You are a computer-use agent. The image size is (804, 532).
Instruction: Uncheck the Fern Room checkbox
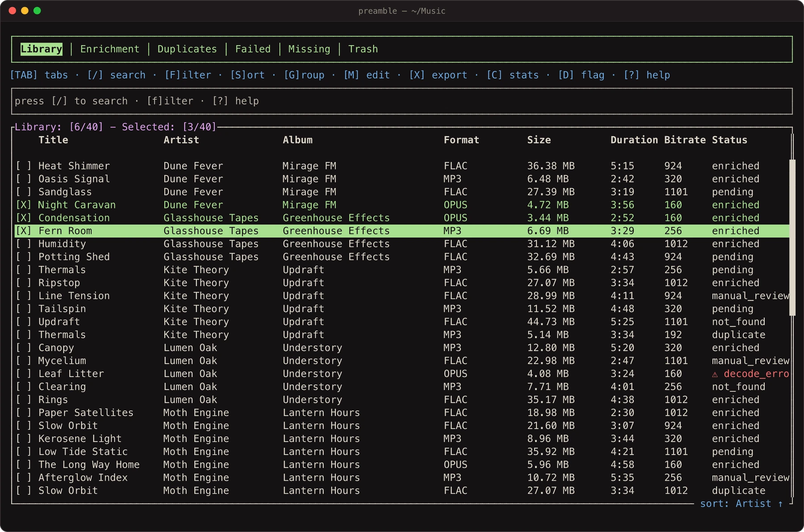coord(24,231)
